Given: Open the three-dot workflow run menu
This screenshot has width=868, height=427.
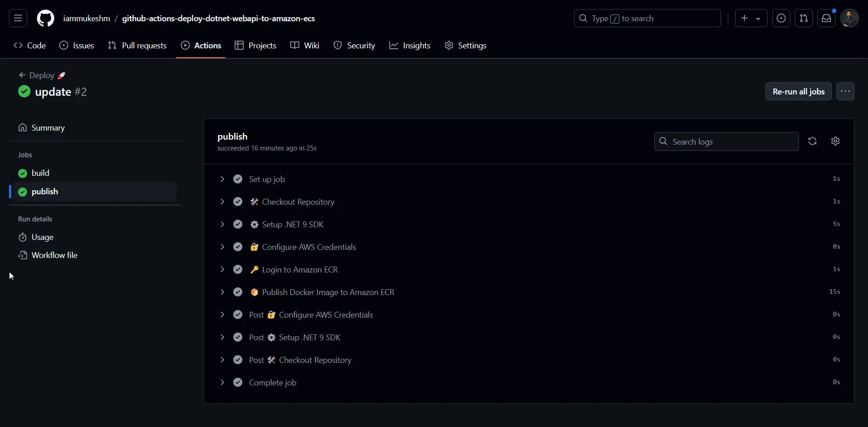Looking at the screenshot, I should pyautogui.click(x=845, y=92).
